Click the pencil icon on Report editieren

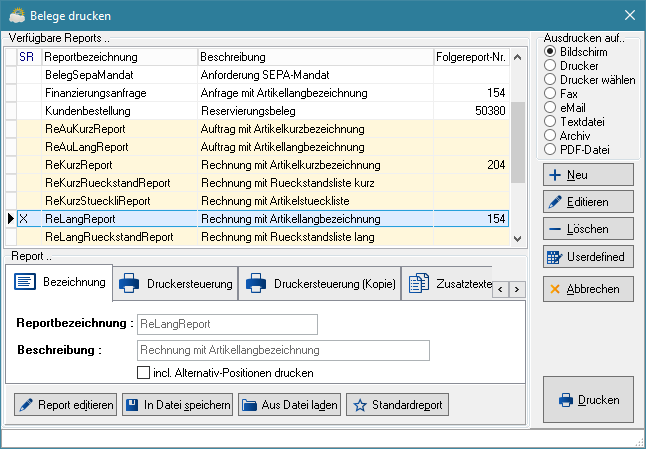[26, 405]
